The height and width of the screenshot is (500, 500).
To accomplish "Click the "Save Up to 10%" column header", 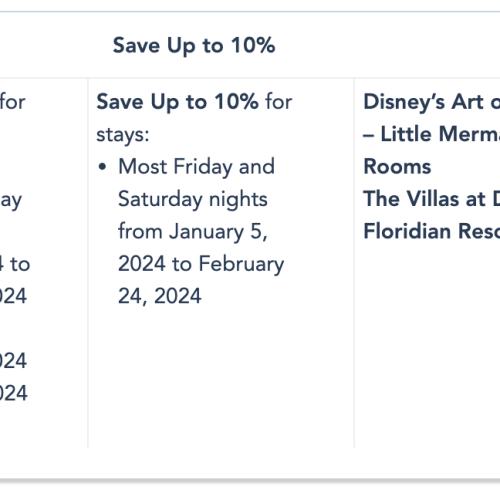I will point(194,46).
